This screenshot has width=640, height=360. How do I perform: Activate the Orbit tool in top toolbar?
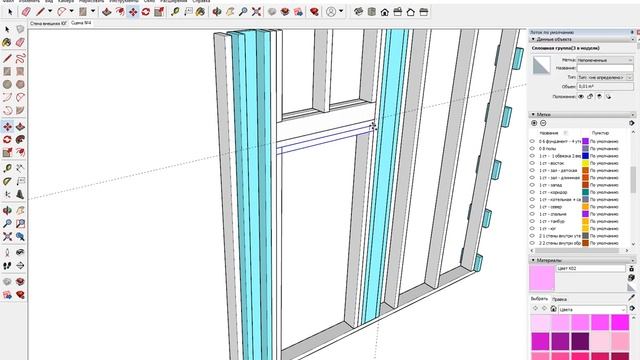[x=217, y=12]
